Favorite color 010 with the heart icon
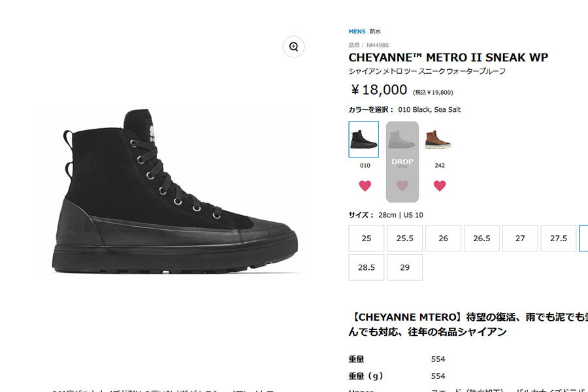Viewport: 588px width, 392px height. [365, 186]
